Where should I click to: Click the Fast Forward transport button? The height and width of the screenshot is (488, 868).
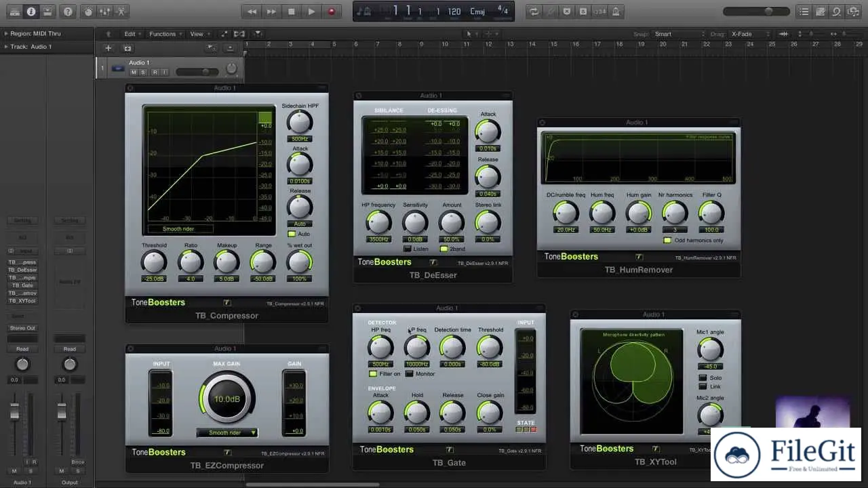(271, 12)
